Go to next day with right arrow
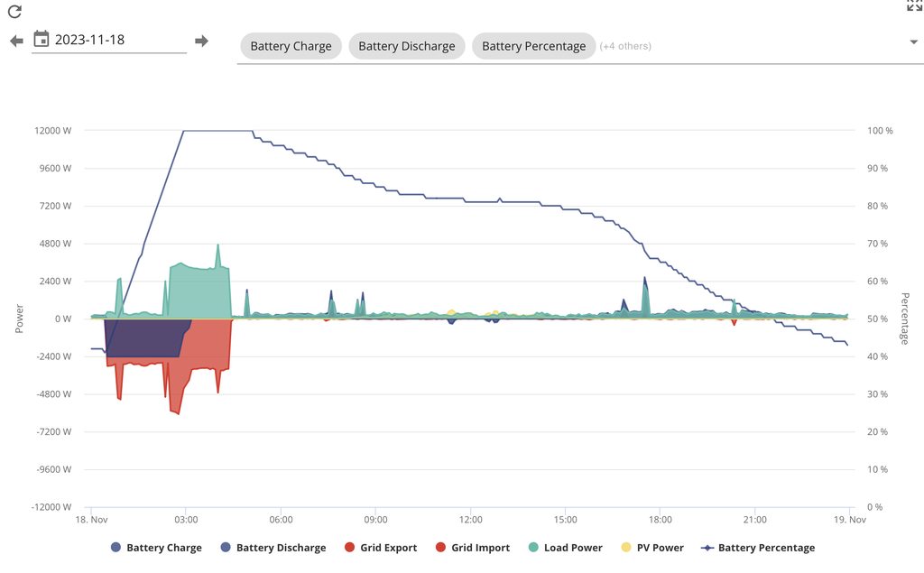 pyautogui.click(x=201, y=41)
